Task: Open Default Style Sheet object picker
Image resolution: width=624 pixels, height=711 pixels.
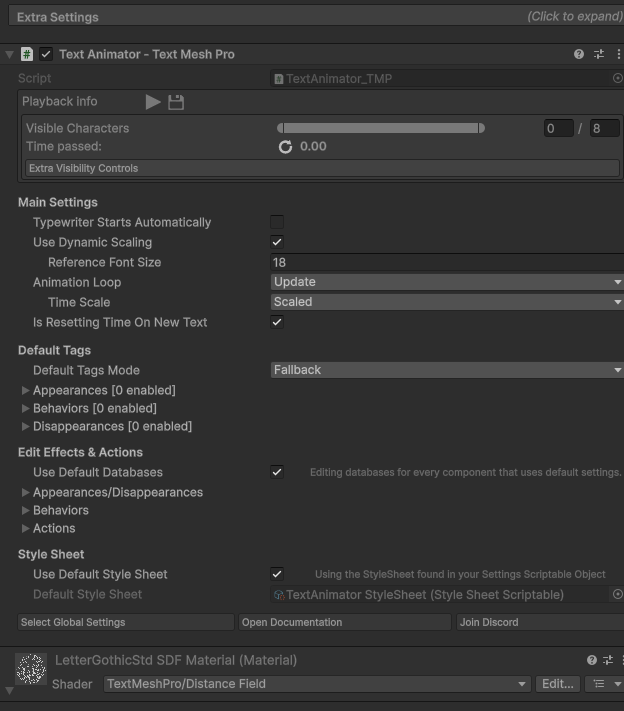Action: pos(617,594)
